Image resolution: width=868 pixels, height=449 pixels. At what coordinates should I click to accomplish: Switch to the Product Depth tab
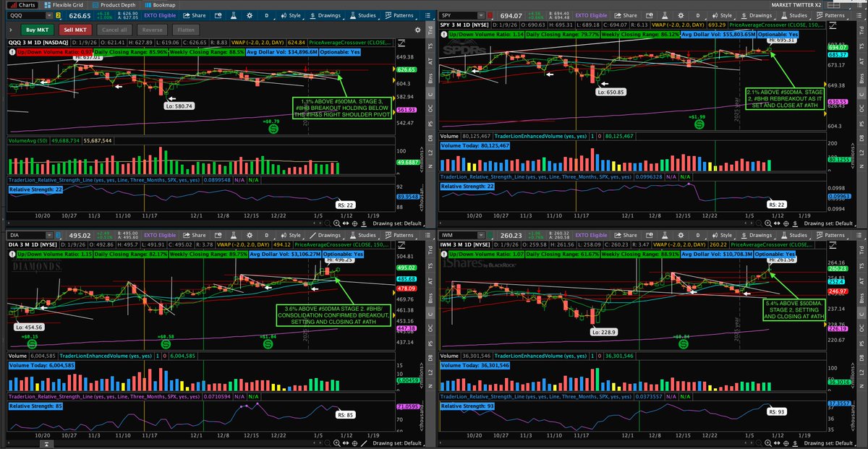coord(114,5)
